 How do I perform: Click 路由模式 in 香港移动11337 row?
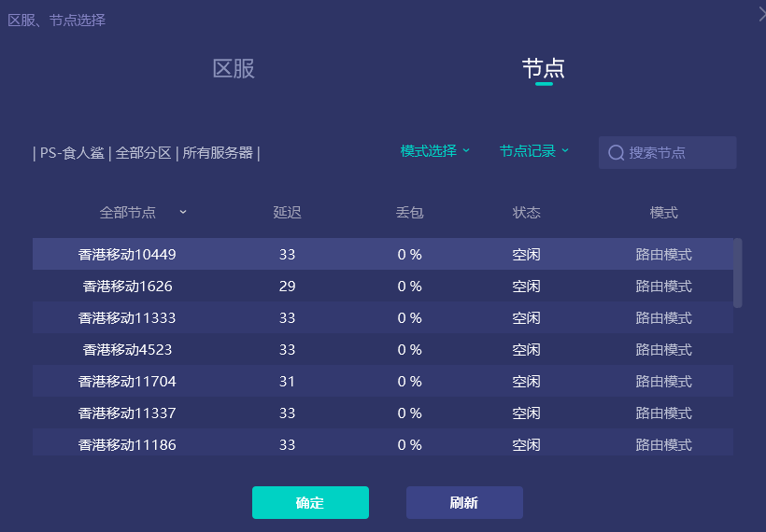pyautogui.click(x=663, y=413)
